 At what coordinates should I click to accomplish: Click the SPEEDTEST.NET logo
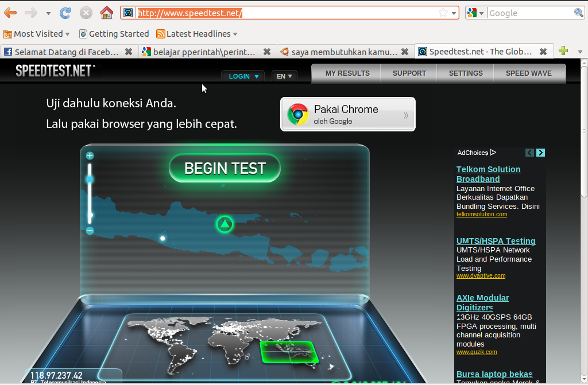(x=56, y=71)
